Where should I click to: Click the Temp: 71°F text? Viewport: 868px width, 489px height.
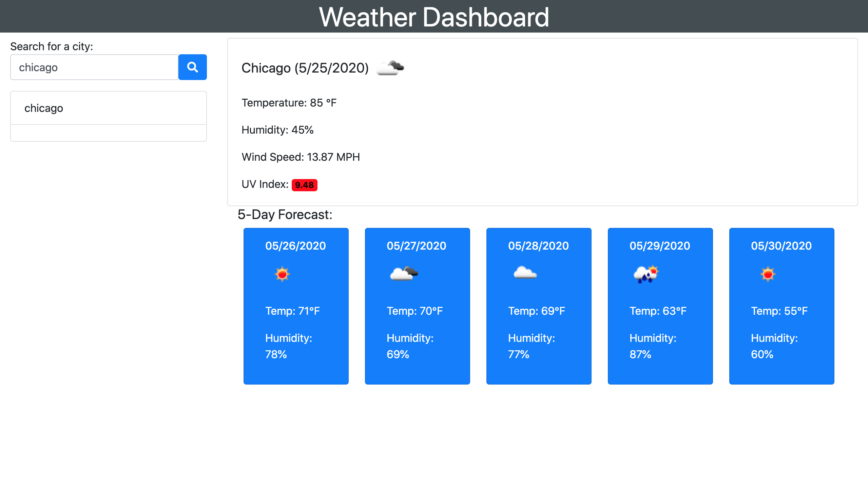(292, 311)
